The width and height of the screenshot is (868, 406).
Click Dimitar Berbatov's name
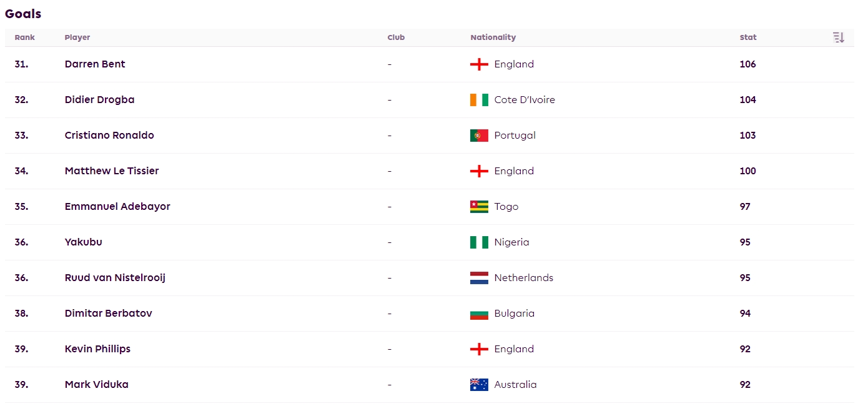[x=109, y=314]
